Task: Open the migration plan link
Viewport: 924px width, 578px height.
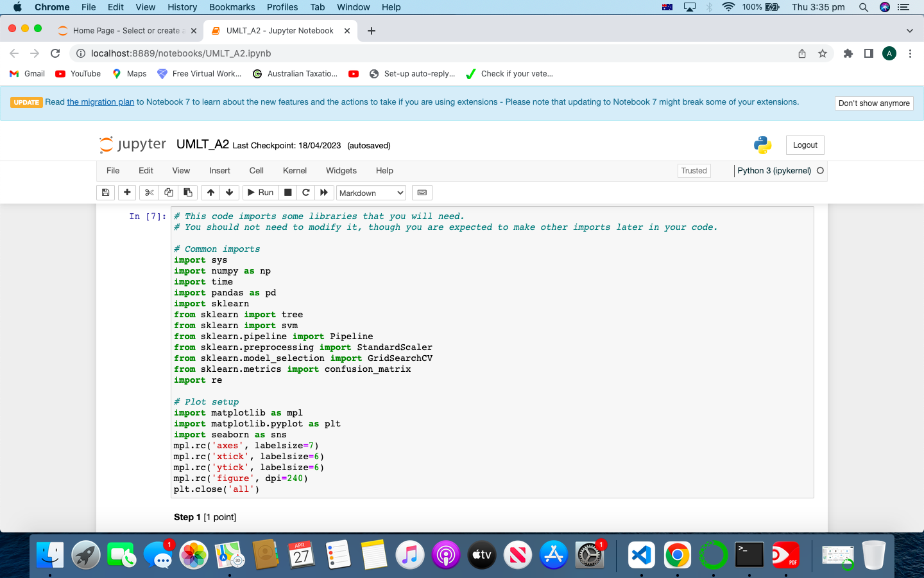Action: click(100, 101)
